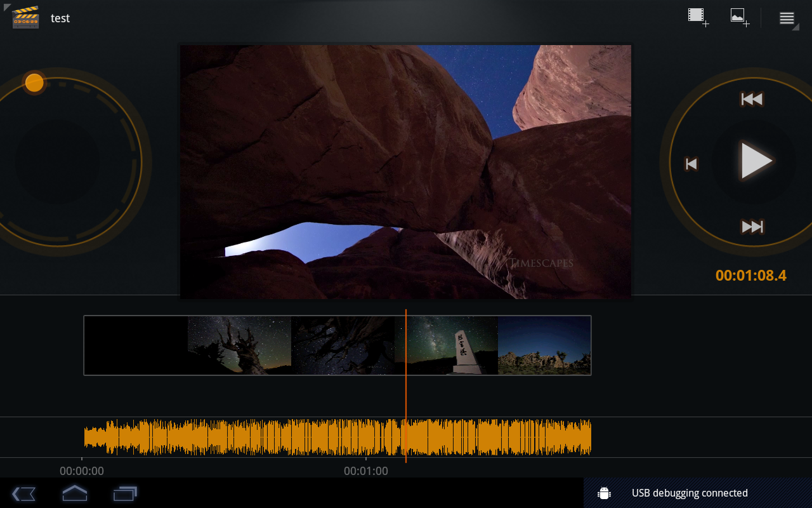Play the movie preview
The height and width of the screenshot is (508, 812).
click(756, 161)
